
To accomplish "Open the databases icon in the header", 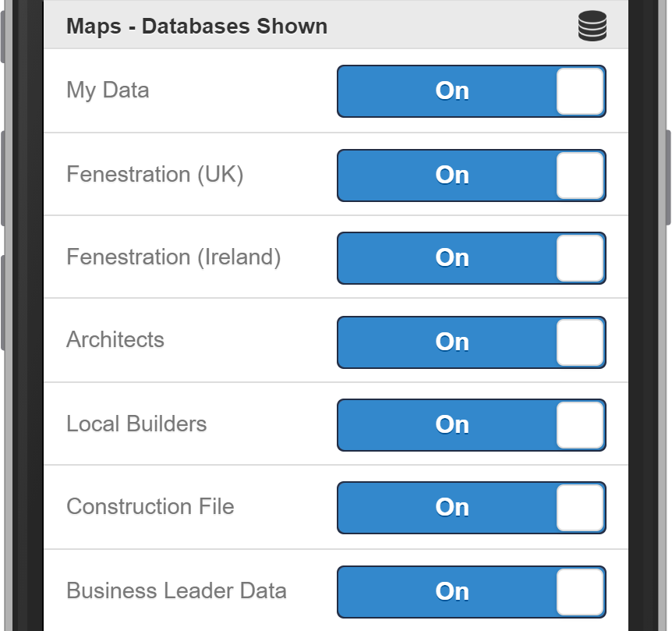I will pos(592,25).
